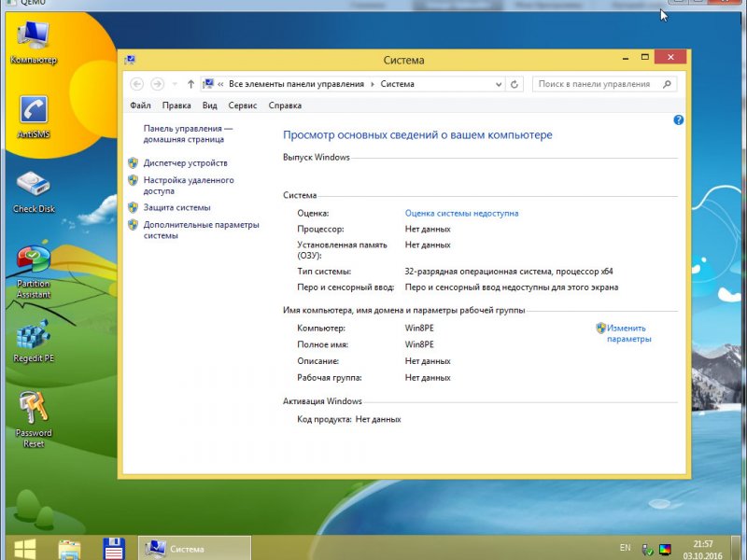The width and height of the screenshot is (747, 560).
Task: Click the Код продукта label
Action: click(x=324, y=419)
